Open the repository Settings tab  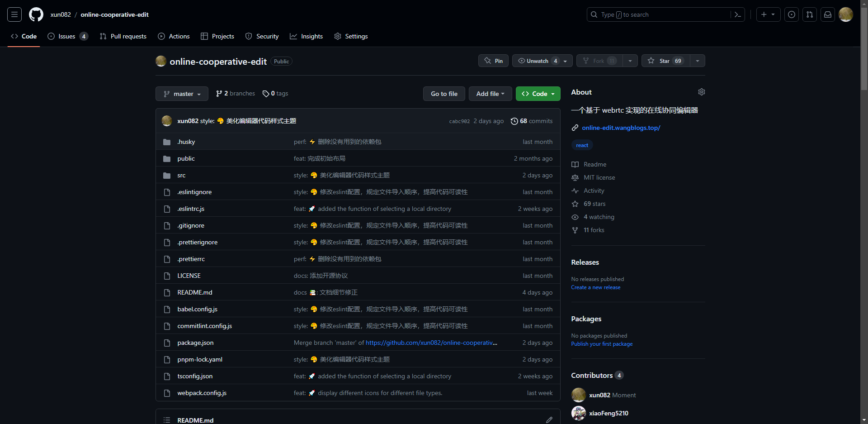click(351, 36)
